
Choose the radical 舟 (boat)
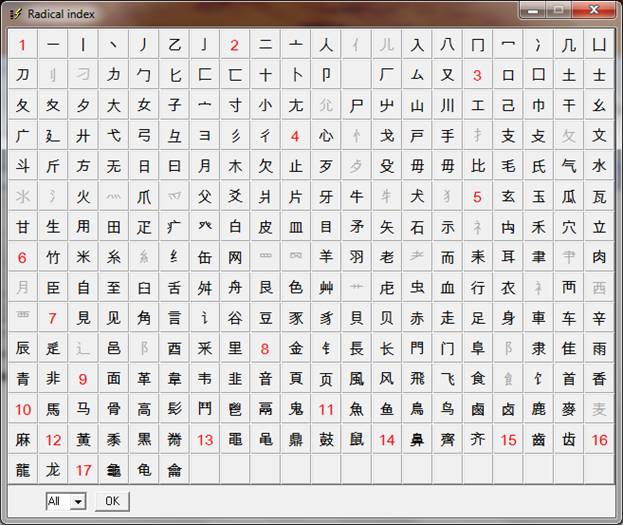pyautogui.click(x=235, y=287)
